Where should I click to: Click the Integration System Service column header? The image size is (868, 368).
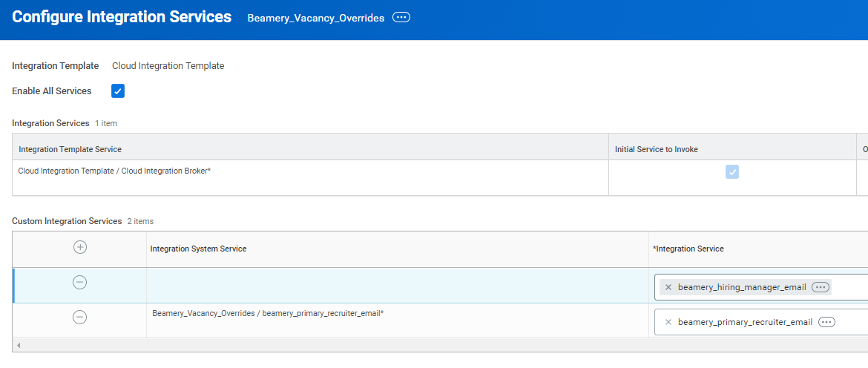point(398,249)
